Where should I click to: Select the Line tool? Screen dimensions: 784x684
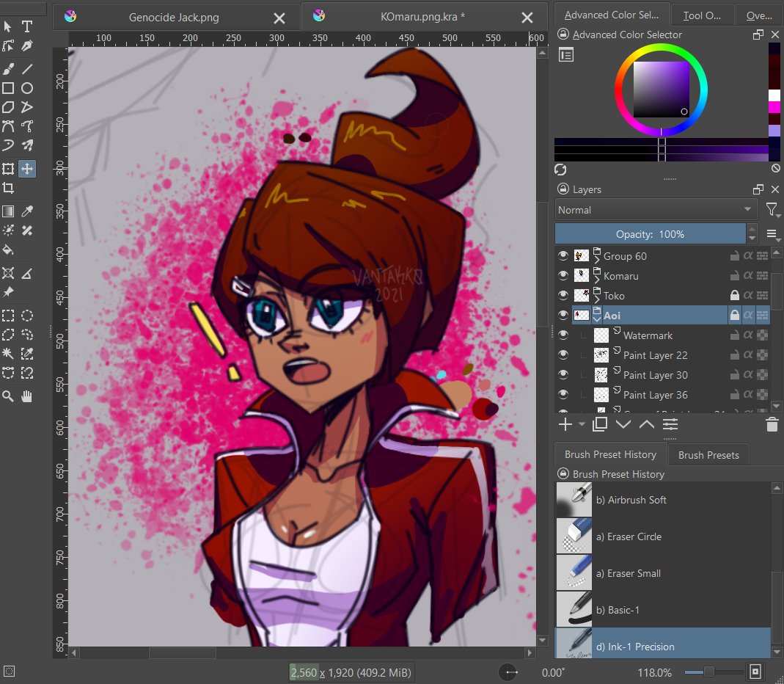coord(27,68)
